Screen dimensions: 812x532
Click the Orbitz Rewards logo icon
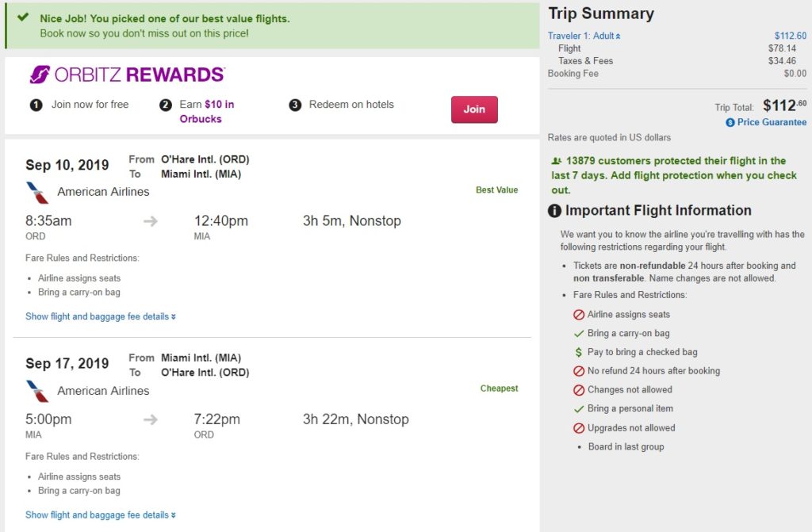click(x=40, y=75)
